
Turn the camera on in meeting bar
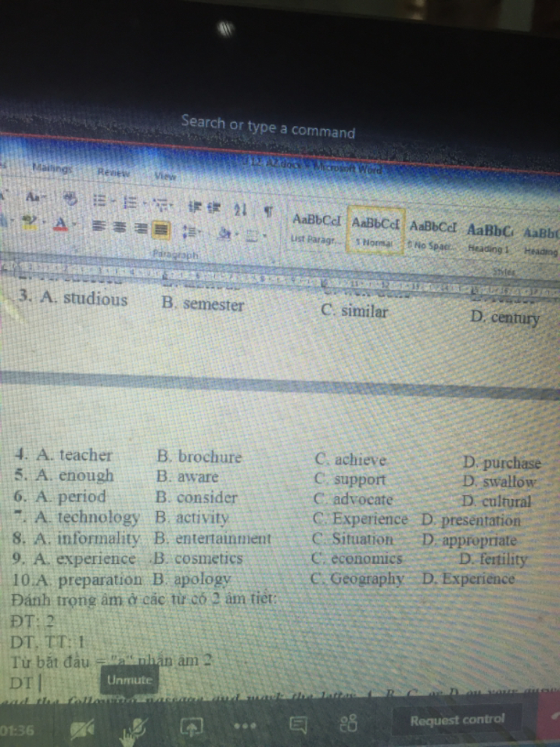coord(82,729)
